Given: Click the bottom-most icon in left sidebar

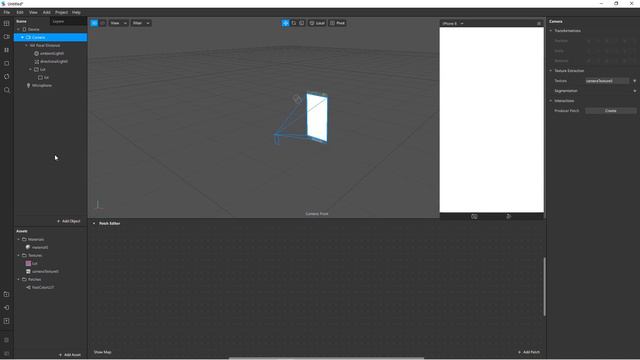Looking at the screenshot, I should point(7,353).
